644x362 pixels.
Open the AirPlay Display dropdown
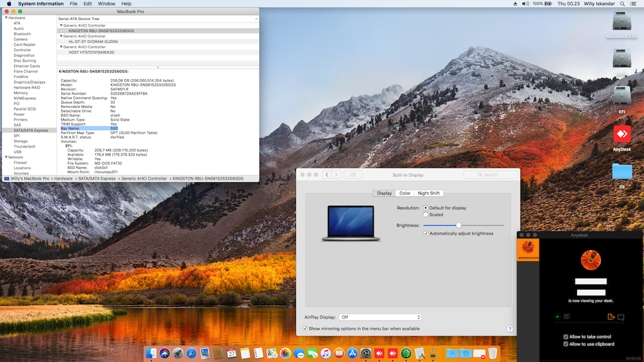[380, 317]
